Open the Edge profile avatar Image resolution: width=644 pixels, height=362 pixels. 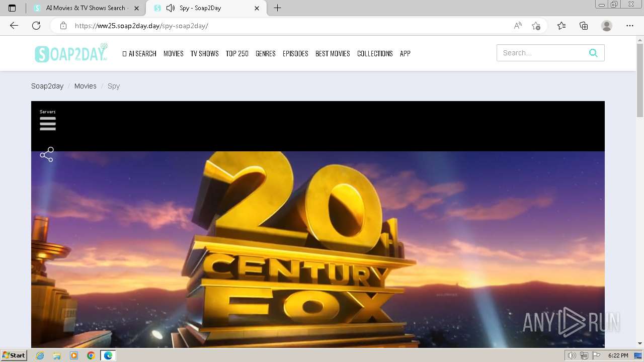(607, 26)
